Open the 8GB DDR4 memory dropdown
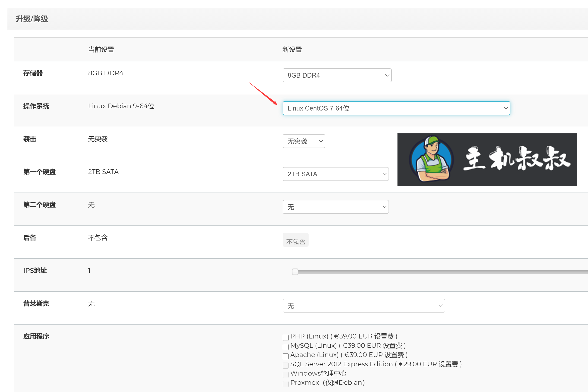 coord(337,75)
